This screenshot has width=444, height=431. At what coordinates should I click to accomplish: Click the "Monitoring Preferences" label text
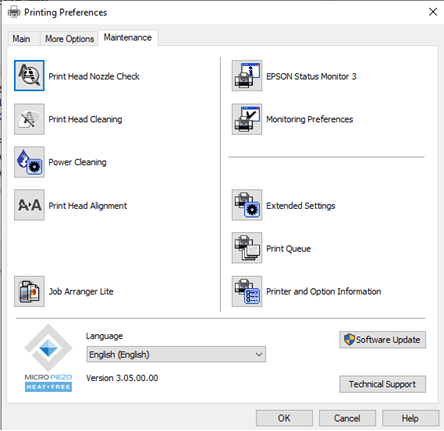point(310,119)
